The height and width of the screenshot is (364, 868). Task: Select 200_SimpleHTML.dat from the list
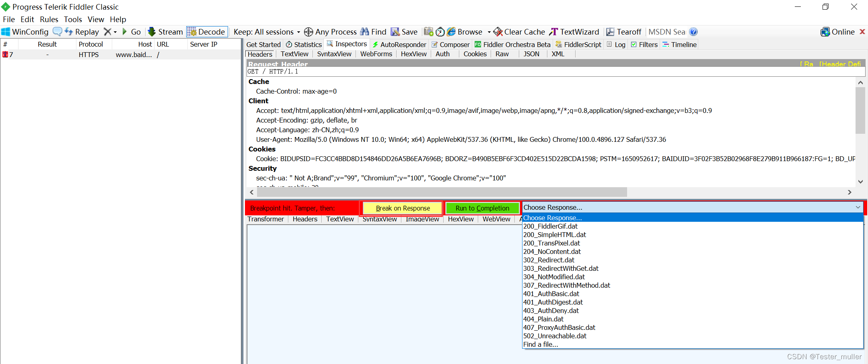click(693, 235)
